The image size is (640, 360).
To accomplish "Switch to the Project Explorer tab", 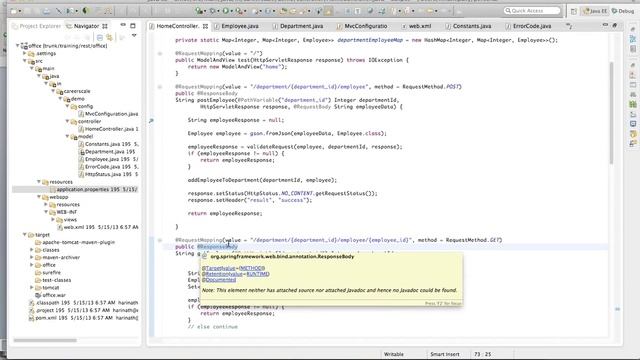I will tap(36, 26).
